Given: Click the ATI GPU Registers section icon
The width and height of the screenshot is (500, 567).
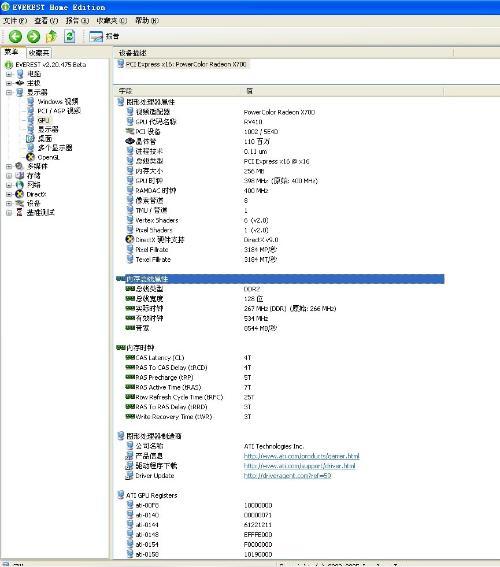Looking at the screenshot, I should 121,495.
